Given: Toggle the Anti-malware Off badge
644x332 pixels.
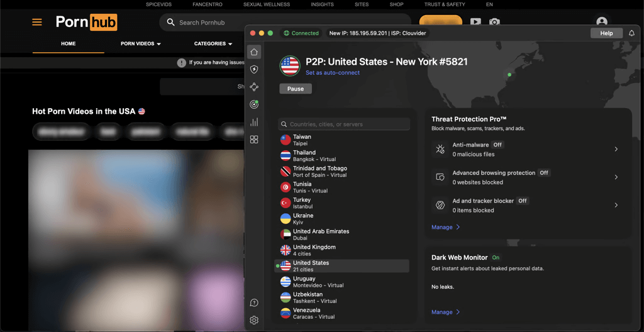Looking at the screenshot, I should pyautogui.click(x=498, y=145).
